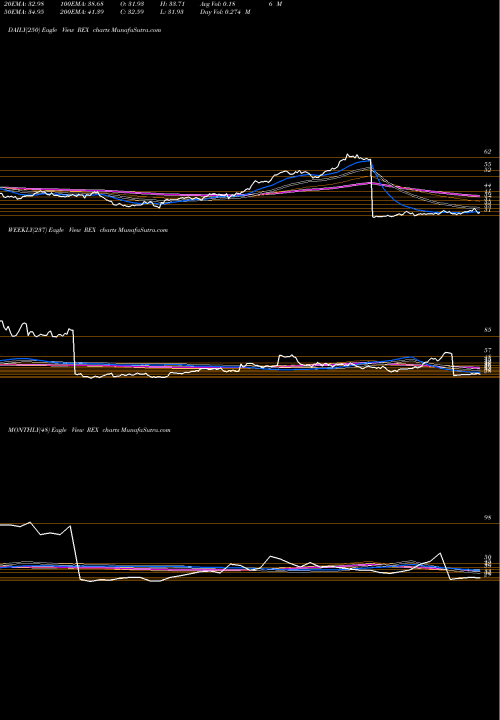Click the Avg Vol: 0.18 value

click(x=218, y=4)
